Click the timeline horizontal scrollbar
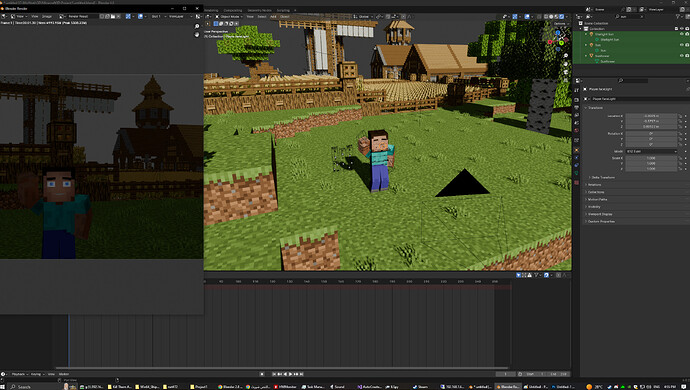 [x=282, y=368]
